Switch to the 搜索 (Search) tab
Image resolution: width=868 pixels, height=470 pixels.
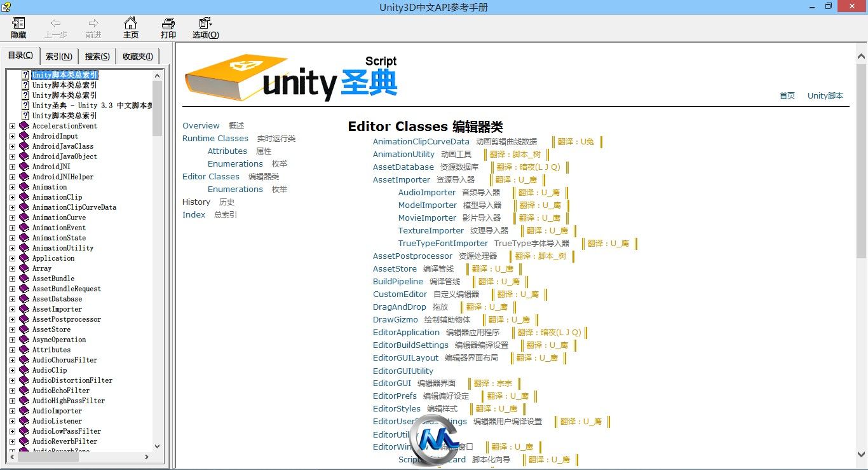point(97,56)
